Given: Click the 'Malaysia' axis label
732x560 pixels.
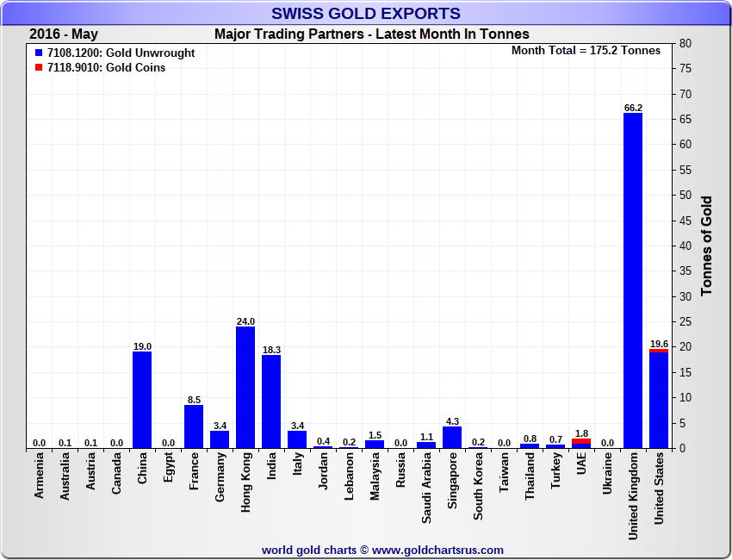Looking at the screenshot, I should [375, 476].
